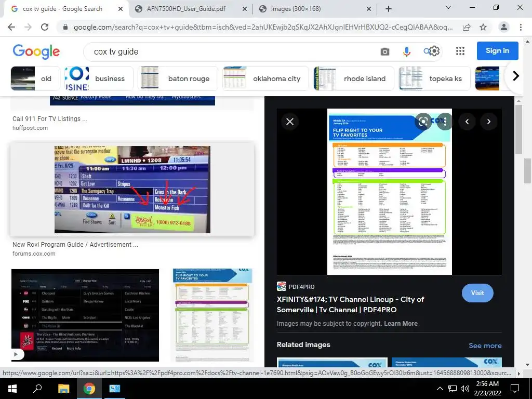Go forward to the next page

(x=28, y=27)
